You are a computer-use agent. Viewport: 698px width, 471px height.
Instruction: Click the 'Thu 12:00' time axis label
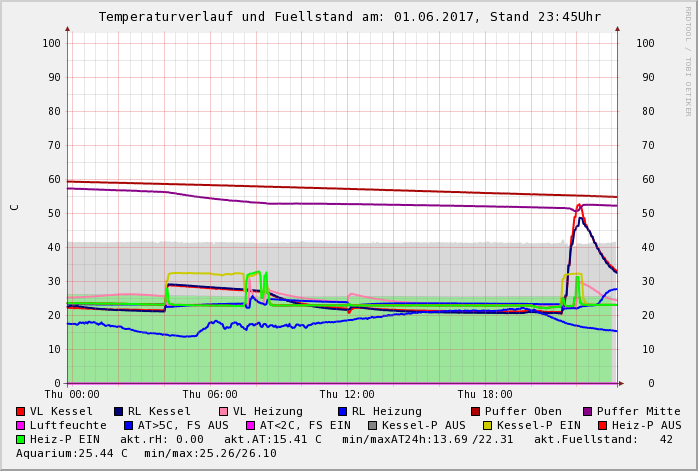click(347, 395)
